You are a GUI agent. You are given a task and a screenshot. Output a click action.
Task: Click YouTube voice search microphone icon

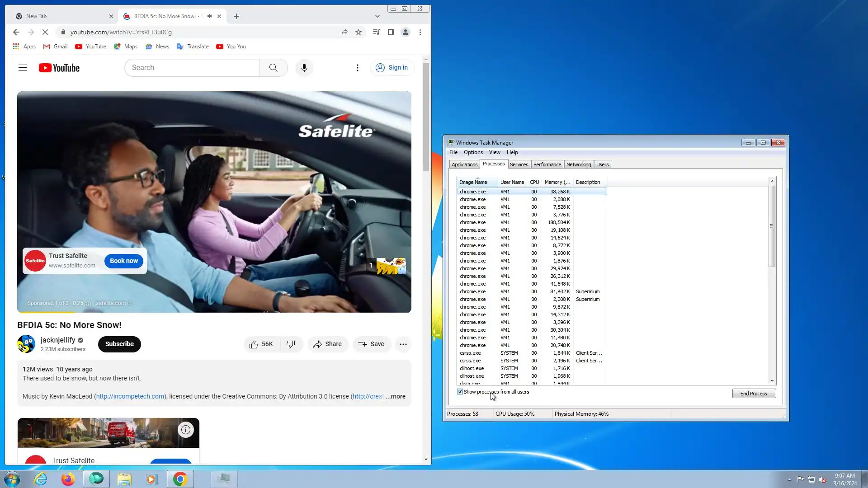click(x=304, y=68)
